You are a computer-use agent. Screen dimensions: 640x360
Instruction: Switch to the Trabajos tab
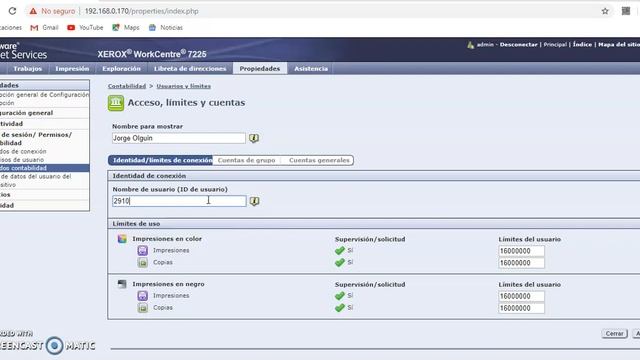click(27, 69)
